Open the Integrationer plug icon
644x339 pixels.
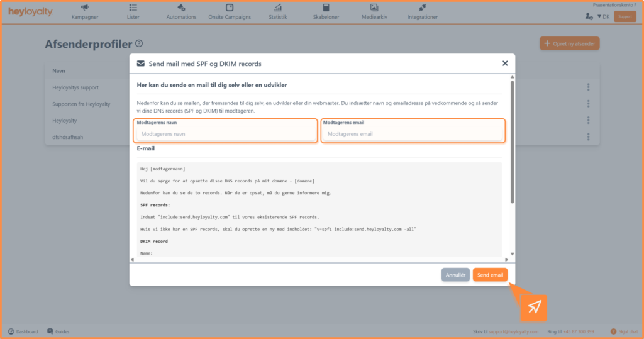click(x=422, y=8)
